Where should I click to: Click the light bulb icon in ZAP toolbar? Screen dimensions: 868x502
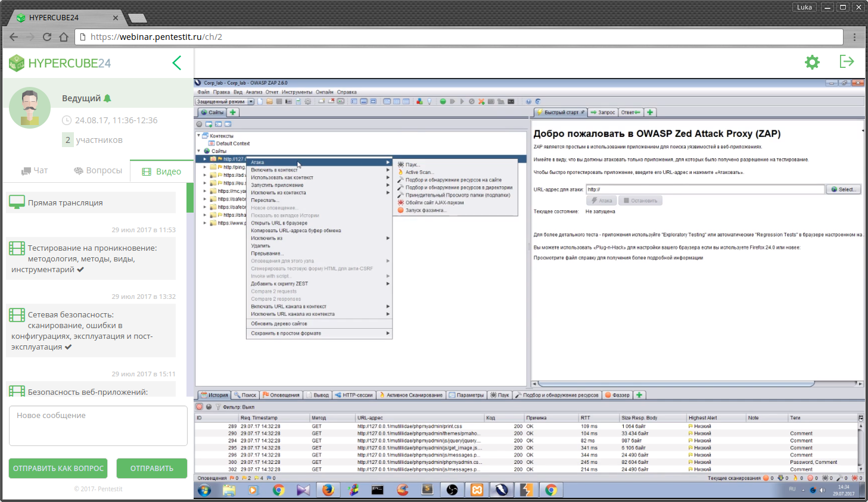(x=429, y=102)
